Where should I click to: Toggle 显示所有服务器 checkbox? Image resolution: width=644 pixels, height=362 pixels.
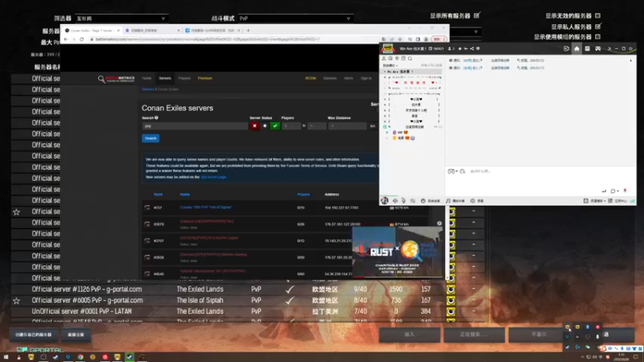477,15
